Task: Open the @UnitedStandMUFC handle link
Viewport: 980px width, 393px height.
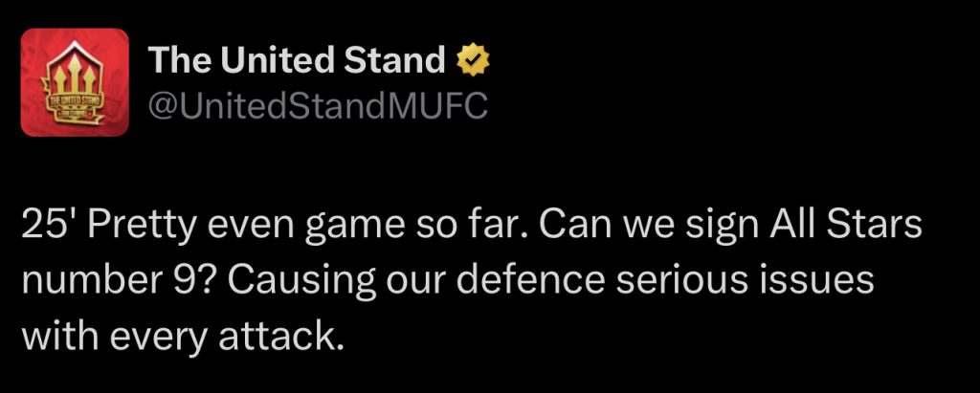Action: coord(317,107)
